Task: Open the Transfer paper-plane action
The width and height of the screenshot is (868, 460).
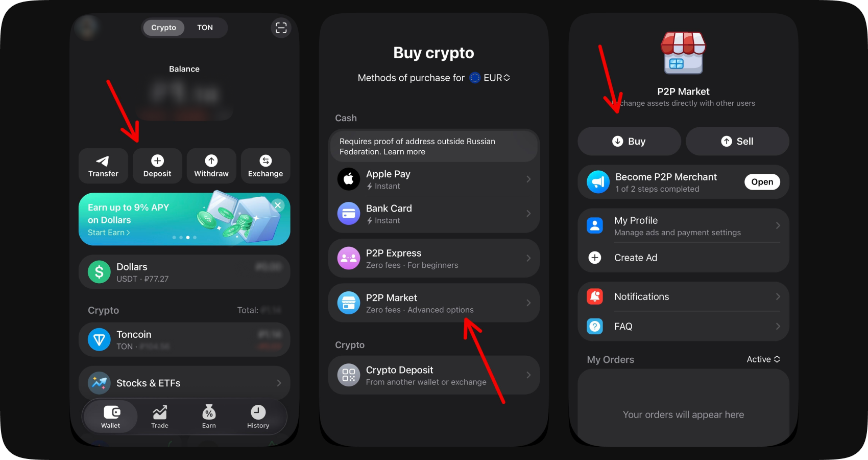Action: [103, 166]
